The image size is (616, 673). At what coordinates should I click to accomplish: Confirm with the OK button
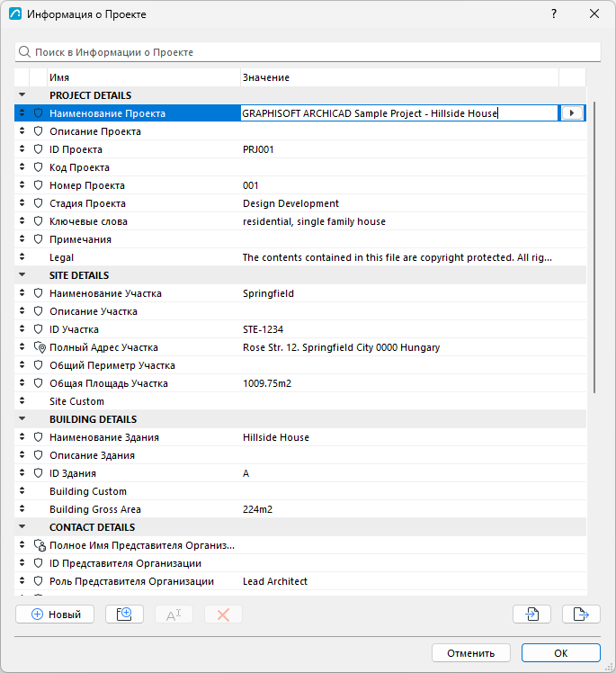click(x=560, y=653)
